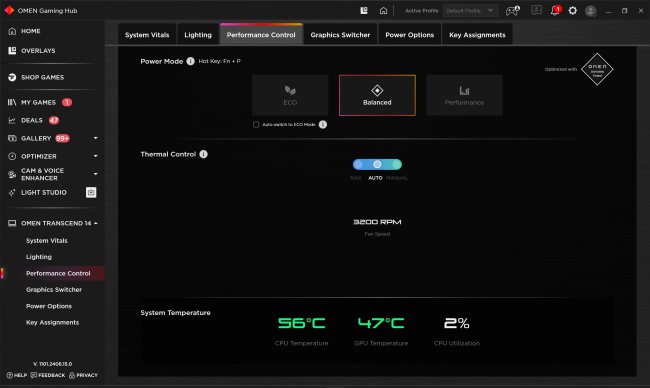Viewport: 650px width, 388px height.
Task: Set Thermal Control to MANUAL
Action: tap(397, 178)
